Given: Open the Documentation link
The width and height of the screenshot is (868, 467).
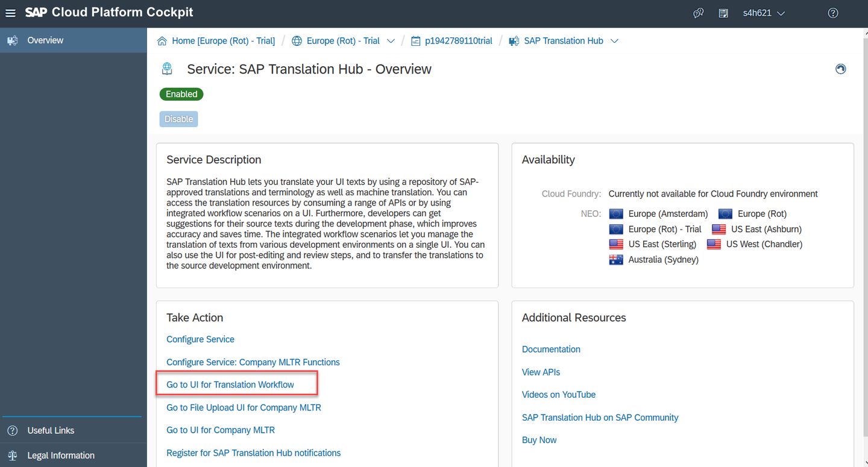Looking at the screenshot, I should tap(551, 349).
